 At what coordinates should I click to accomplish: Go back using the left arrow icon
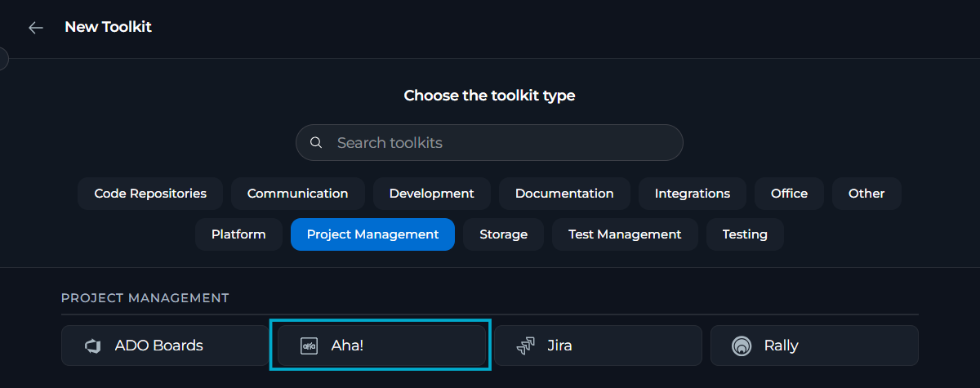[35, 28]
